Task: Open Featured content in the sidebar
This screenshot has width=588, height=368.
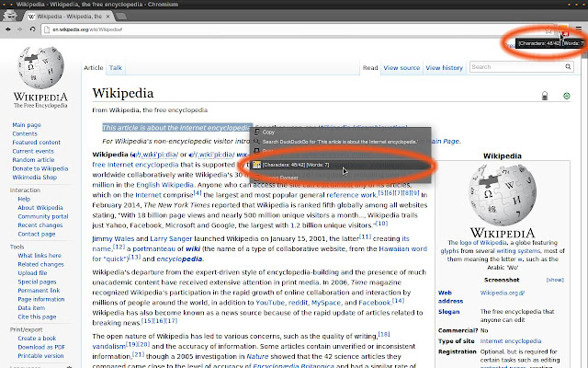Action: coord(37,143)
